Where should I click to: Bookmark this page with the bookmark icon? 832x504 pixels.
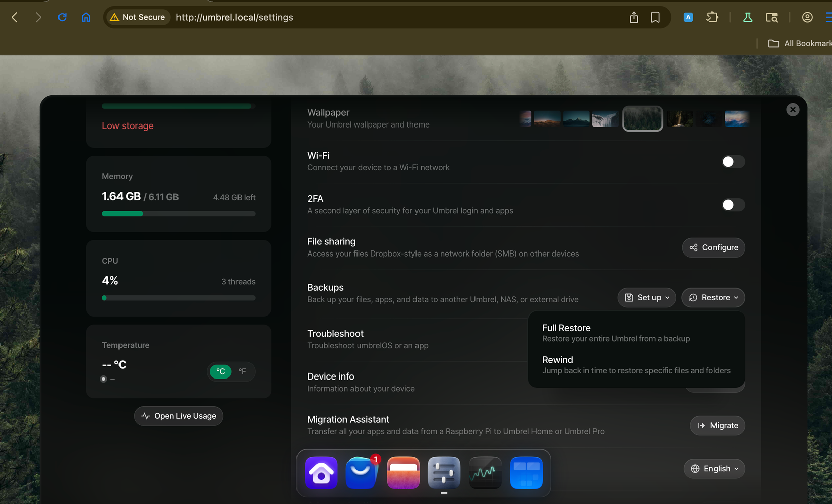pos(655,17)
